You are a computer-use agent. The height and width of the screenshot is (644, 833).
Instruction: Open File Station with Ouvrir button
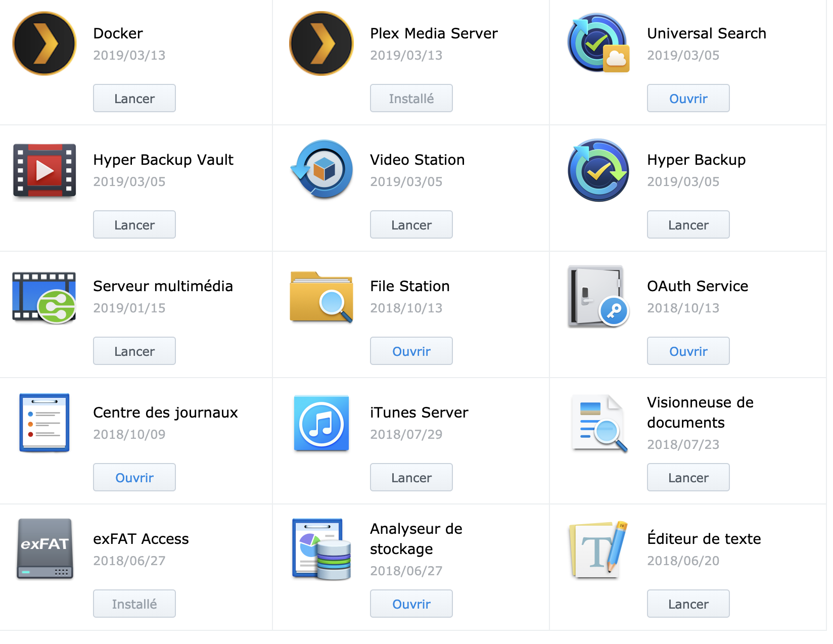point(411,351)
